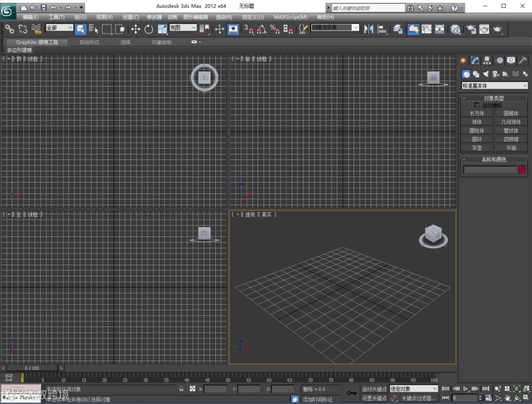Open the Utilities panel (hammer icon)
The height and width of the screenshot is (404, 532).
coord(522,61)
